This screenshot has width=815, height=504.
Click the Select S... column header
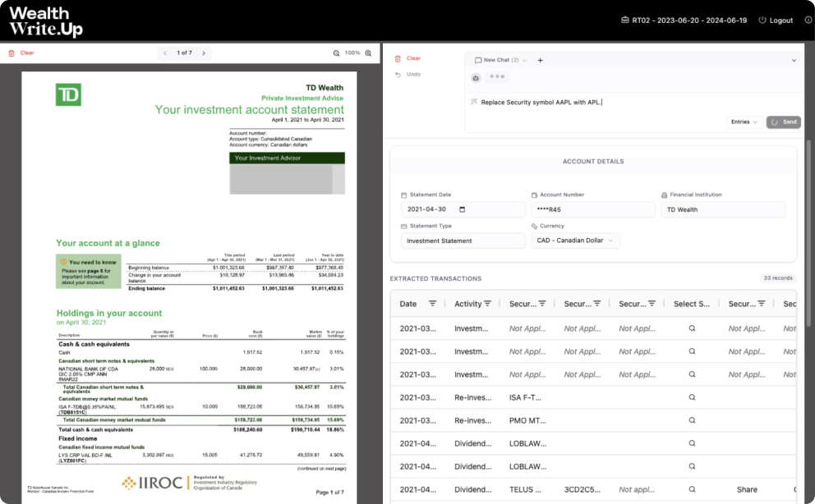click(691, 305)
